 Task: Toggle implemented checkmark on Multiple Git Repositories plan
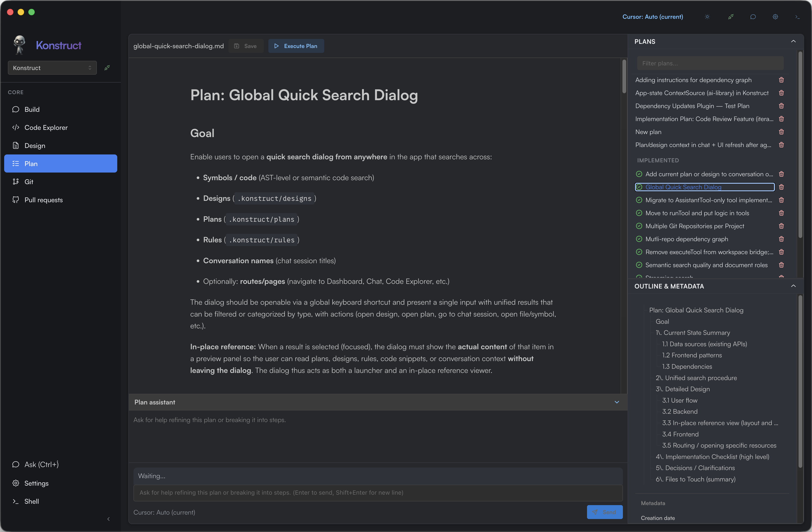(639, 226)
